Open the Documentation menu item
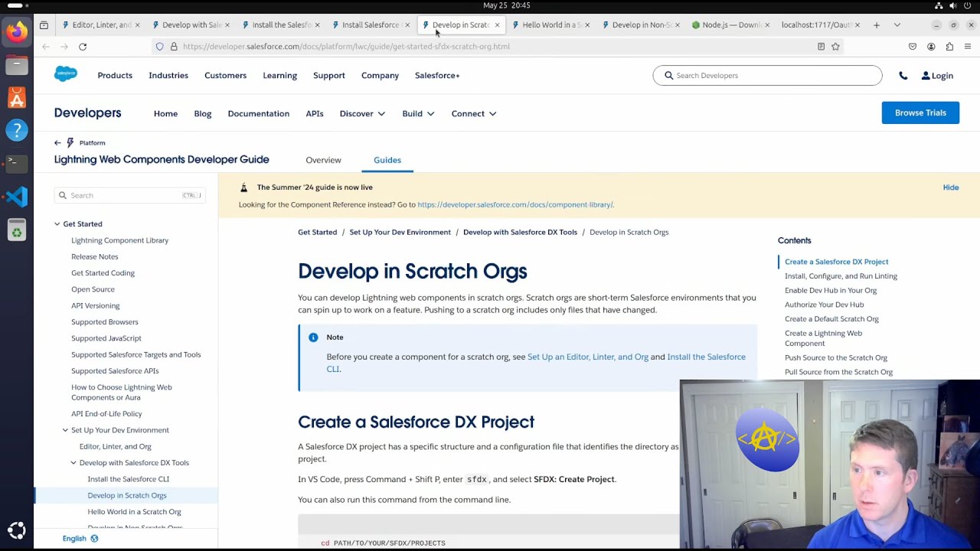Viewport: 980px width, 551px height. click(258, 113)
